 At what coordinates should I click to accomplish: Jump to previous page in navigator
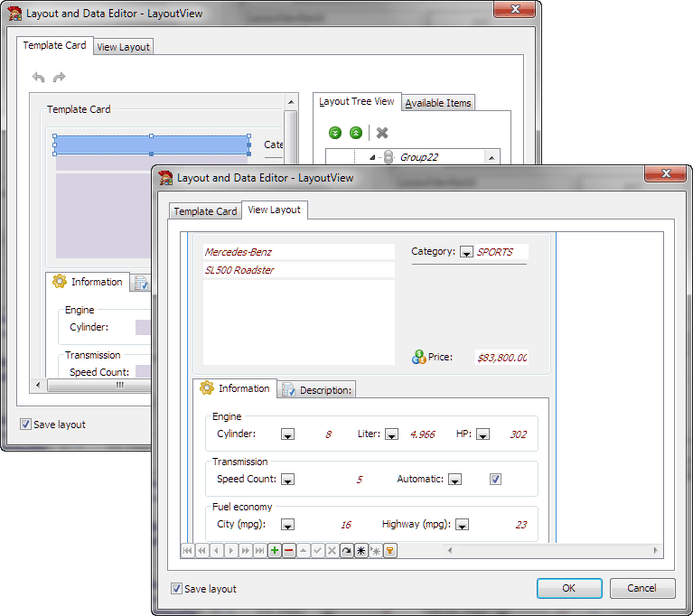202,551
